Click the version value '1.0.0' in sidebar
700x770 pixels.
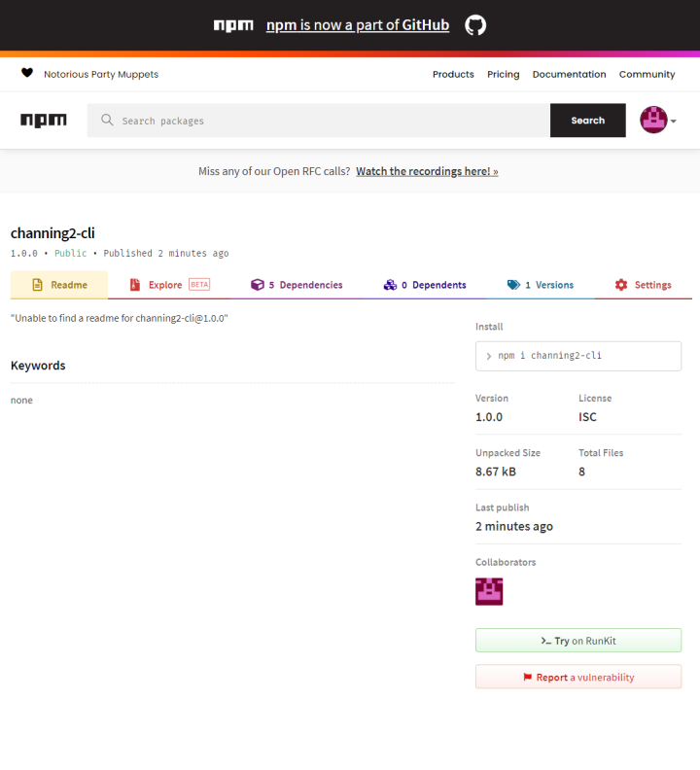[x=489, y=417]
